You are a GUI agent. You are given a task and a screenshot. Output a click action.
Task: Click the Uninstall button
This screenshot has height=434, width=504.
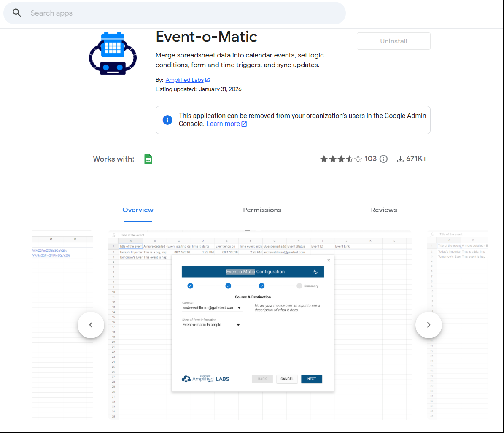click(393, 41)
